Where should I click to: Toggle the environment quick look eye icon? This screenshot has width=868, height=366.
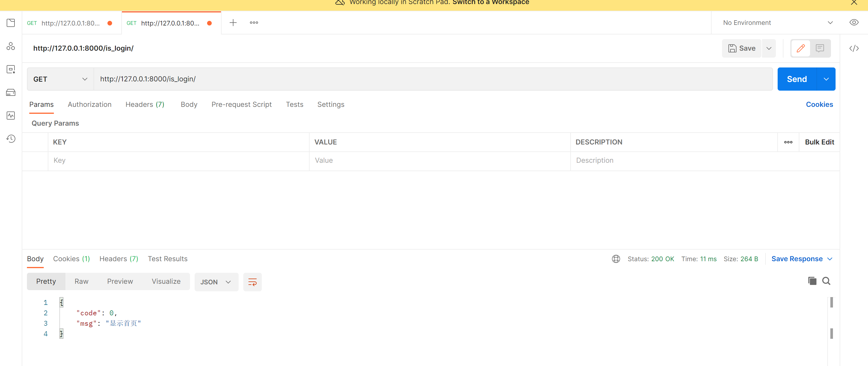[x=854, y=23]
